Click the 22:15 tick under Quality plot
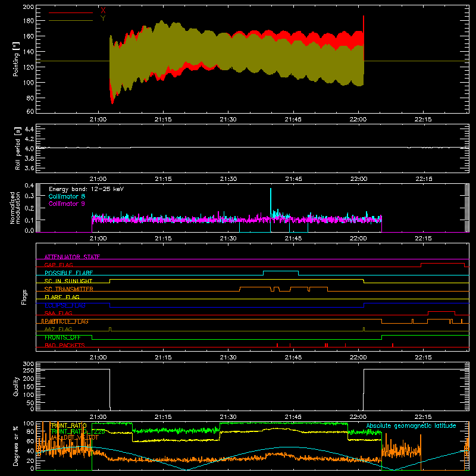 tap(423, 417)
